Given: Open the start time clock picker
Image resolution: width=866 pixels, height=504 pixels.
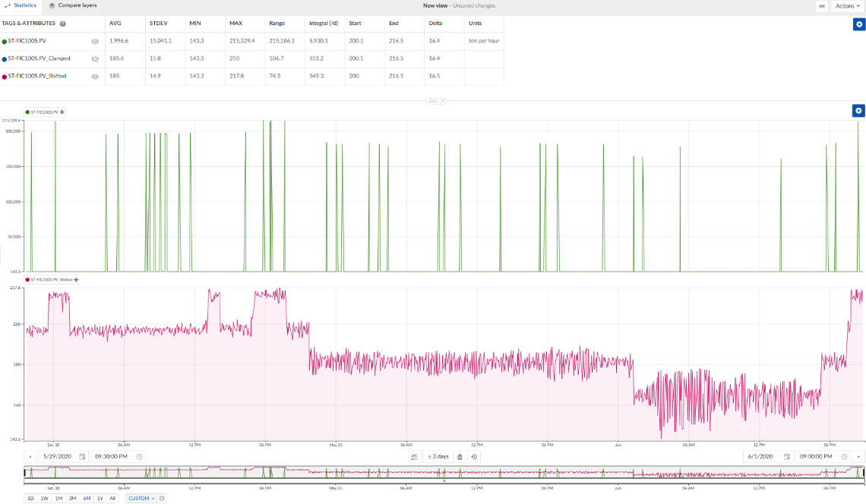Looking at the screenshot, I should click(x=140, y=456).
